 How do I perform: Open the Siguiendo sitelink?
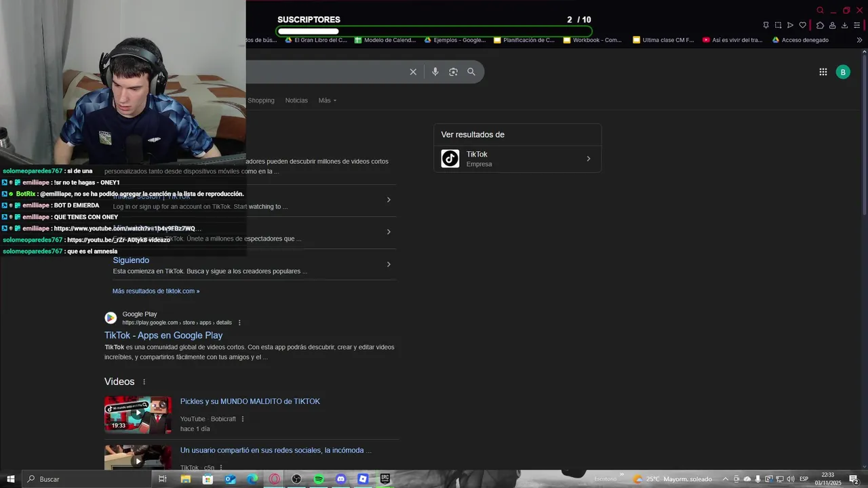tap(131, 260)
